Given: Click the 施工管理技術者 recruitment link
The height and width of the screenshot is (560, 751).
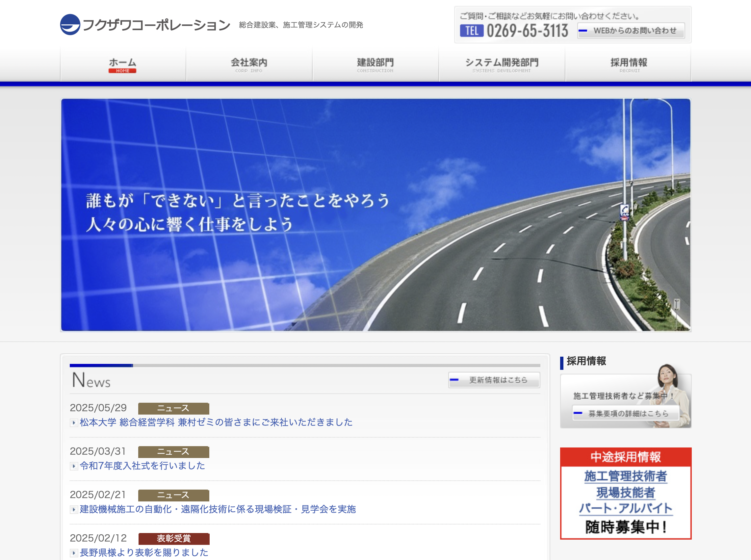Looking at the screenshot, I should (626, 476).
